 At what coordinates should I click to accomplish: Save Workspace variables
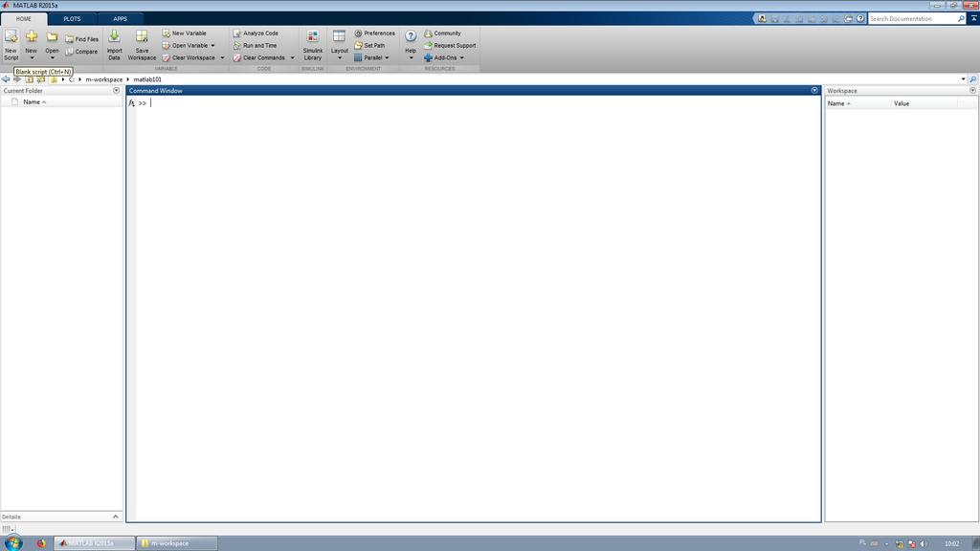tap(142, 45)
